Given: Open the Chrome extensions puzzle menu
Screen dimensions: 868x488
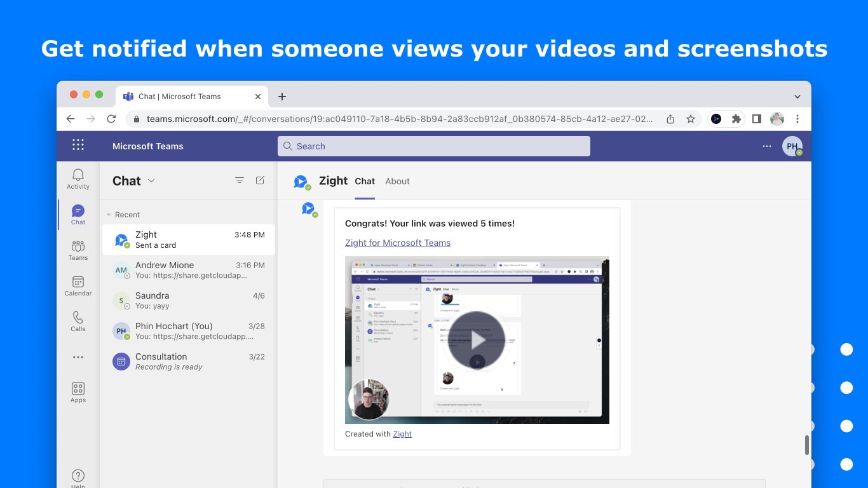Looking at the screenshot, I should 736,119.
